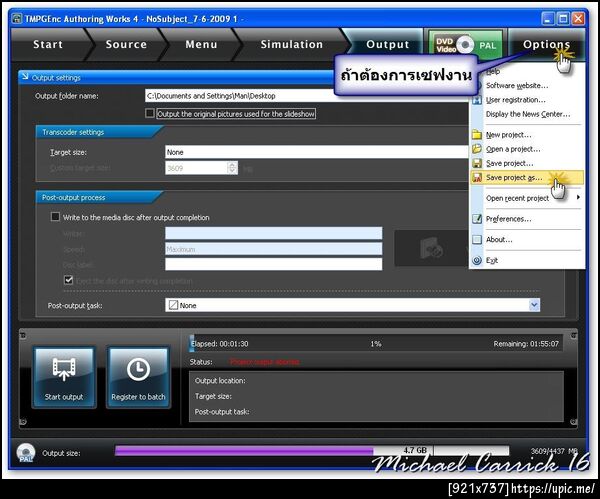Click the Open a project icon
Viewport: 600px width, 499px height.
coord(477,149)
